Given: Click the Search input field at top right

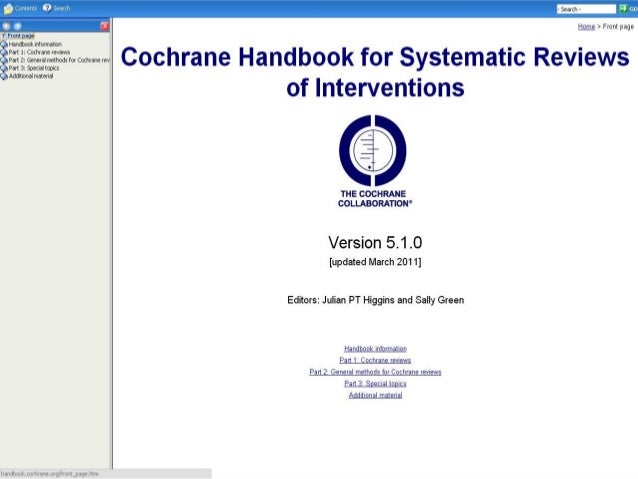Looking at the screenshot, I should pyautogui.click(x=586, y=9).
